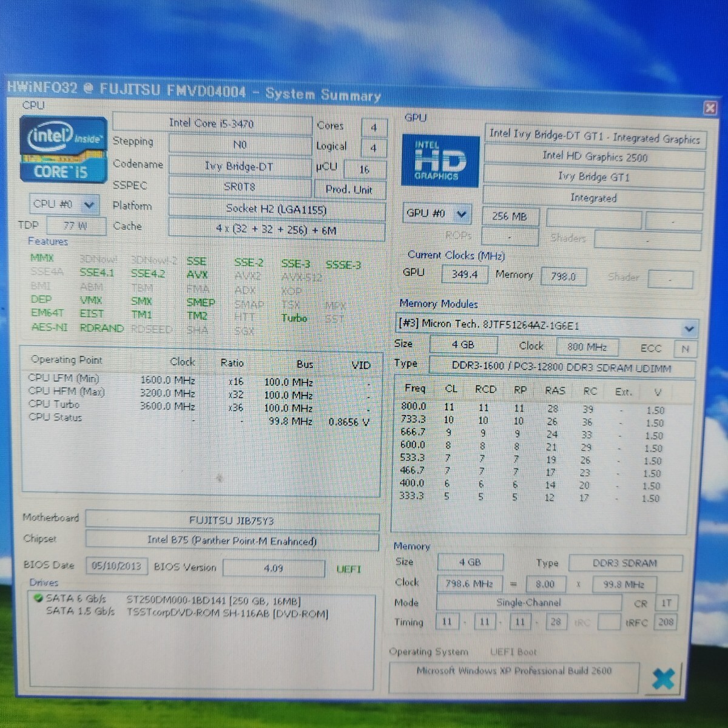Image resolution: width=728 pixels, height=728 pixels.
Task: Click the DDR3 SDRAM memory type field
Action: (625, 564)
